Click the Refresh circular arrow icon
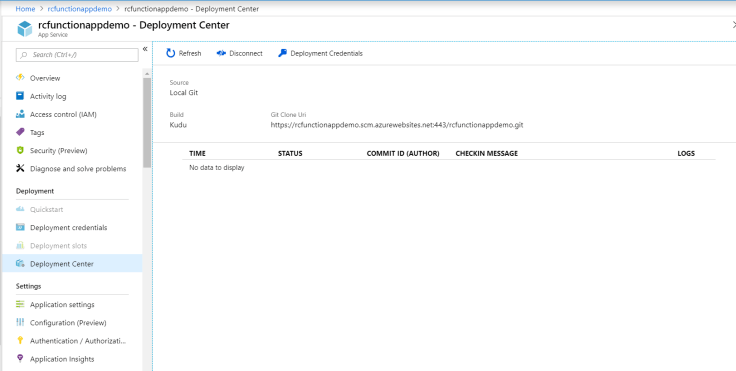 [x=170, y=53]
